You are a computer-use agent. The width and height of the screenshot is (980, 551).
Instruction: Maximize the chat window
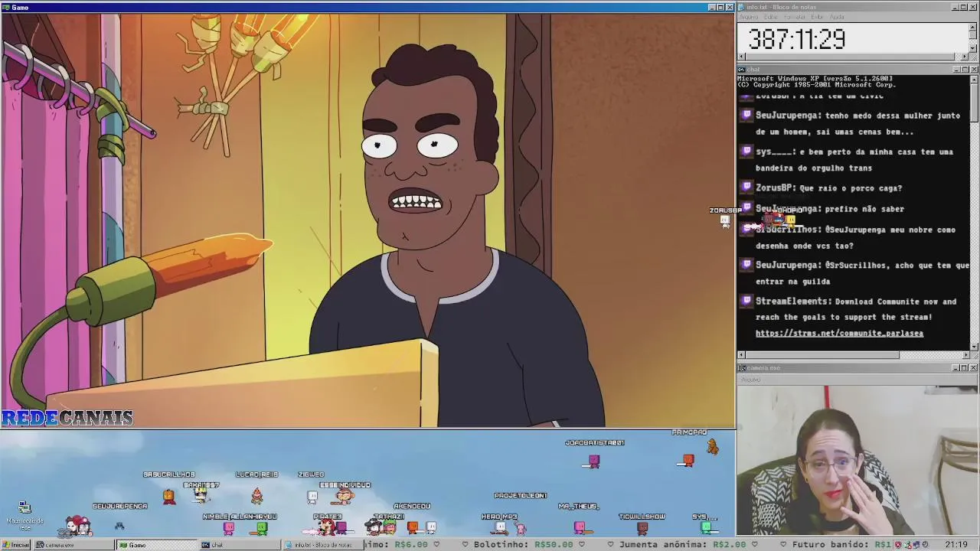point(965,70)
